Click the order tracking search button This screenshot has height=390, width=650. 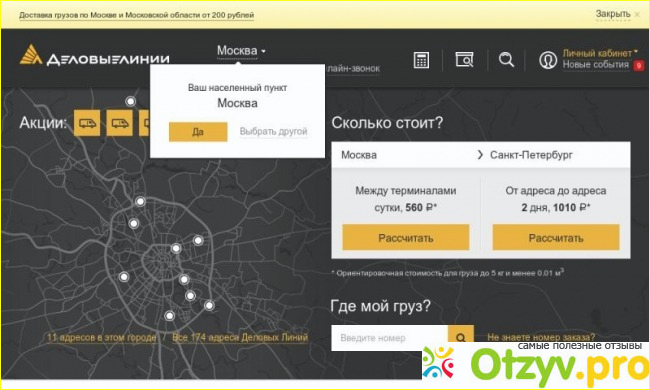tap(461, 338)
